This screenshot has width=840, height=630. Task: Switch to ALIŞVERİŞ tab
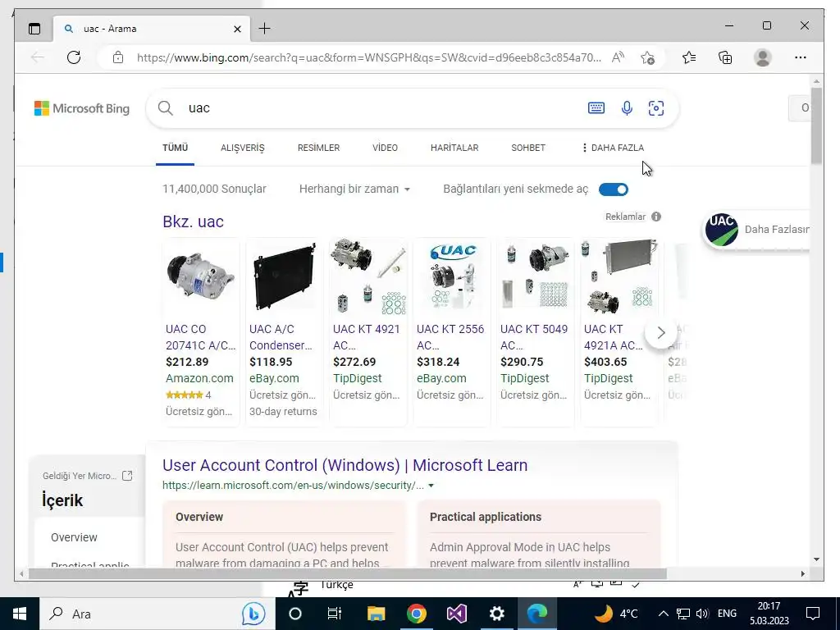pyautogui.click(x=243, y=148)
